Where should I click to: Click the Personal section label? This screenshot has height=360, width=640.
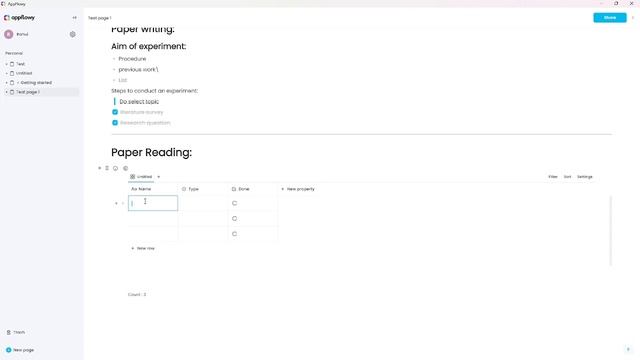click(x=14, y=53)
